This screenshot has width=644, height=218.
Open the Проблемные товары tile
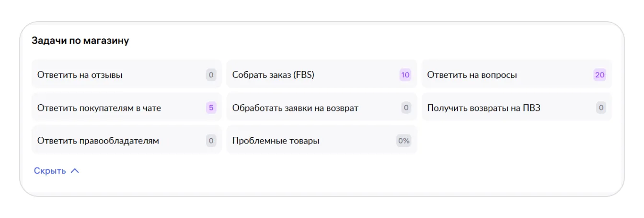tap(276, 141)
